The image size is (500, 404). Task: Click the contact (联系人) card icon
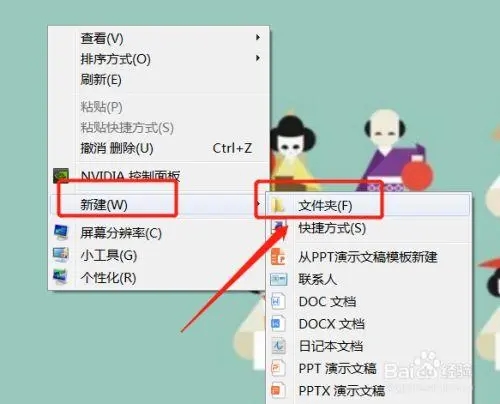coord(279,279)
